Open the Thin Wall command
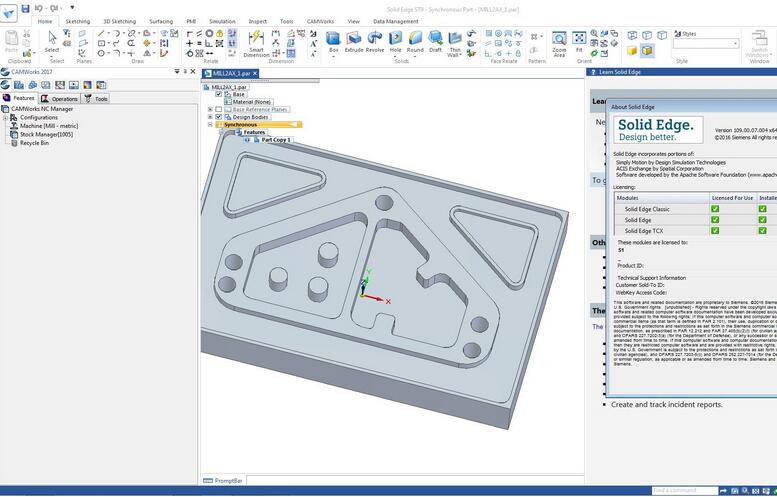 (x=455, y=44)
